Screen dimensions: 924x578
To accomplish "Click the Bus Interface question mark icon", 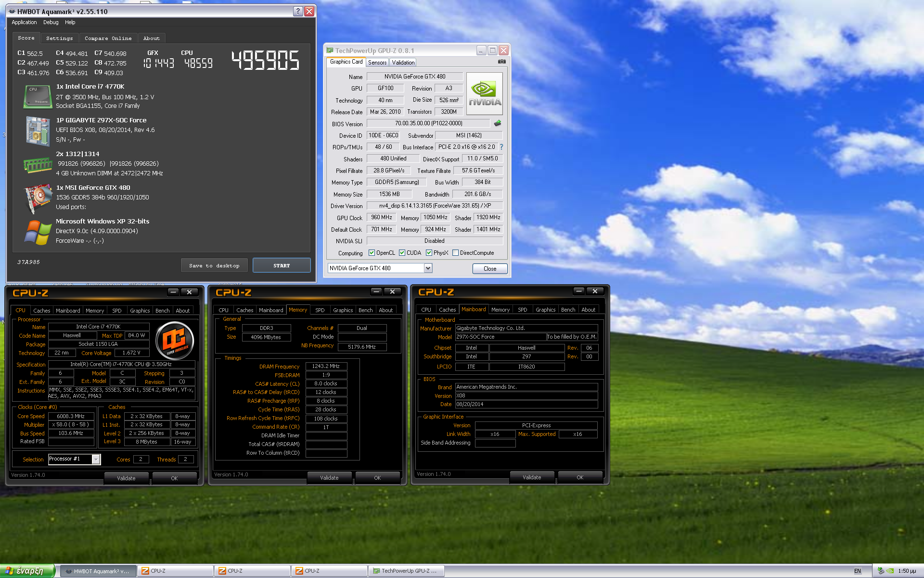I will click(x=501, y=147).
